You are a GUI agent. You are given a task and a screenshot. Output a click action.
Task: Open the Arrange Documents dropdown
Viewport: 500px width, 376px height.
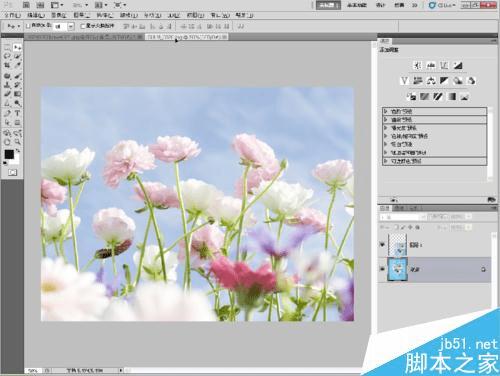(x=101, y=5)
